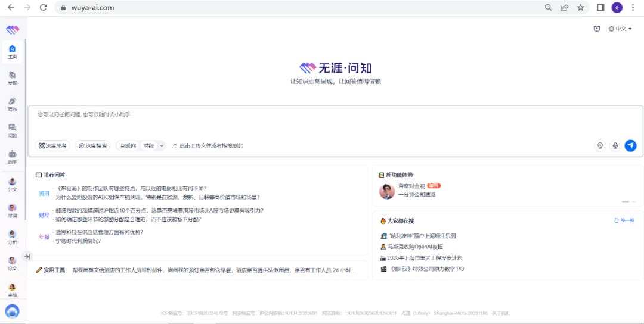Click the Wuya logo atop the sidebar
The height and width of the screenshot is (324, 644).
pos(13,30)
